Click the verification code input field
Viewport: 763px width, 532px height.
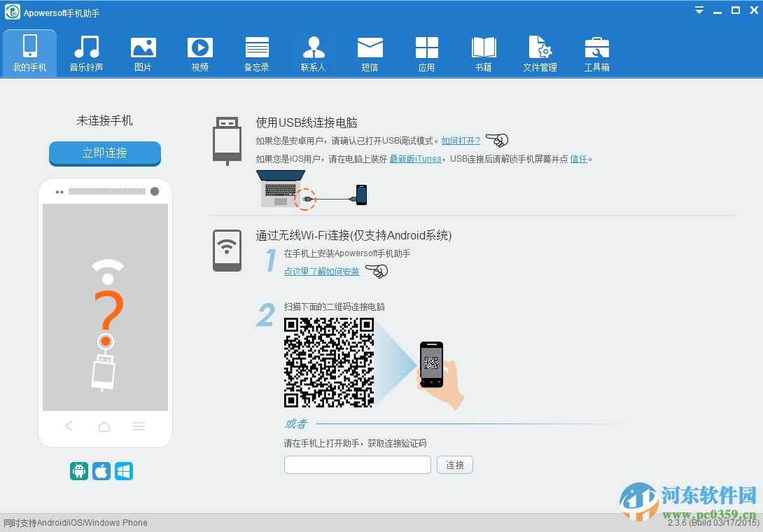pos(357,465)
